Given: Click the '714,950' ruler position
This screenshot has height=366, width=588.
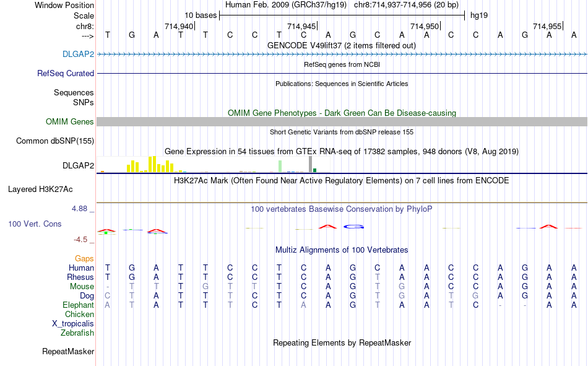Looking at the screenshot, I should 425,26.
